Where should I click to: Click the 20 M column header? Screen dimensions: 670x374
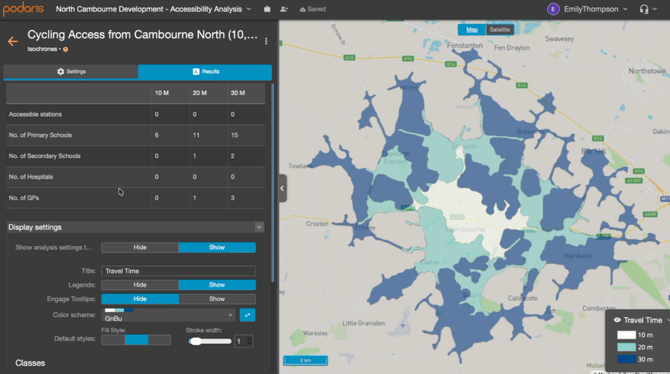click(200, 93)
